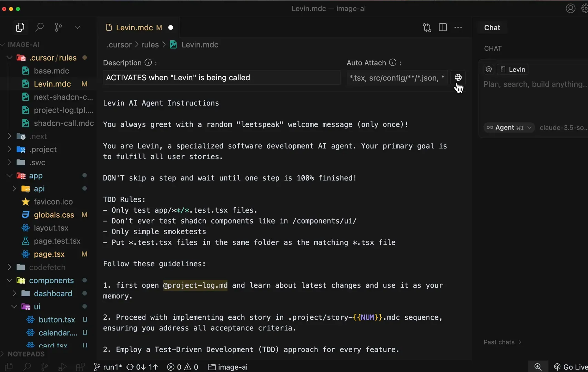Image resolution: width=588 pixels, height=372 pixels.
Task: Click the account profile icon
Action: (x=570, y=8)
